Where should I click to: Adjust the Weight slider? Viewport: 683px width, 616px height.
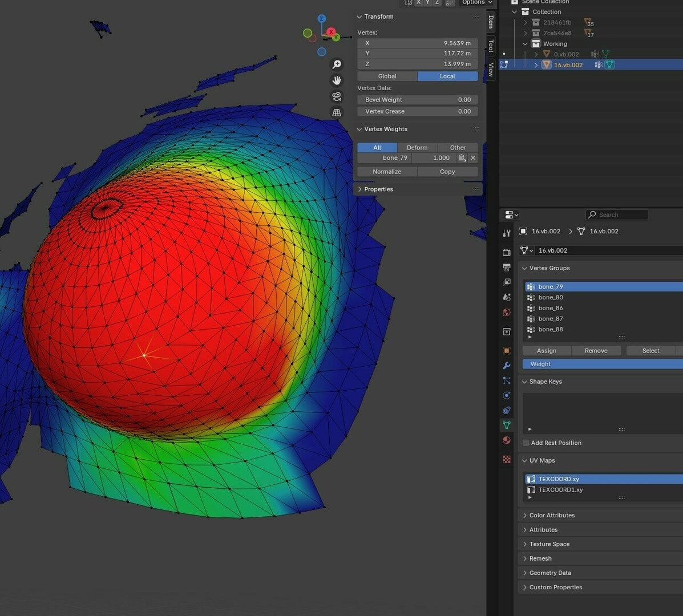click(x=603, y=364)
